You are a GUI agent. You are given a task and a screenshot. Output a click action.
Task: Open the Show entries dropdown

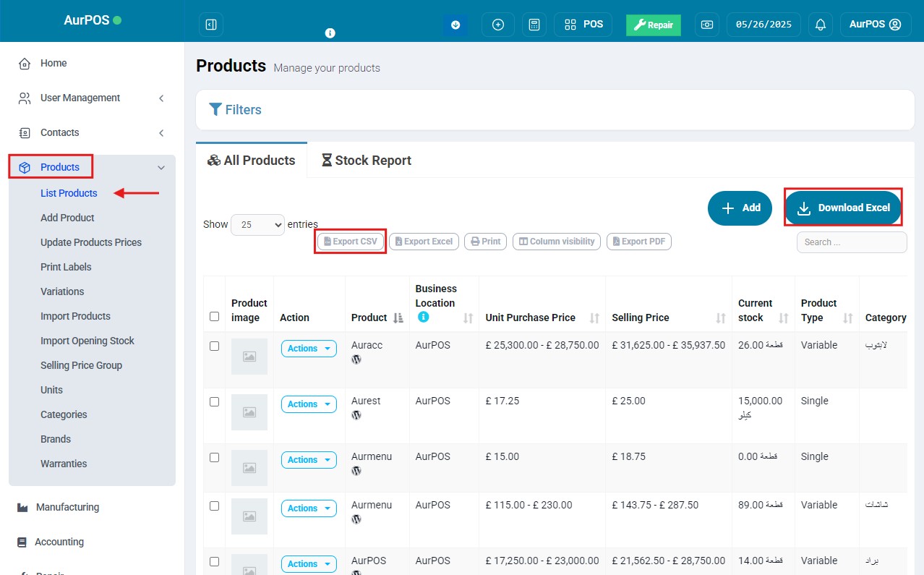tap(258, 225)
